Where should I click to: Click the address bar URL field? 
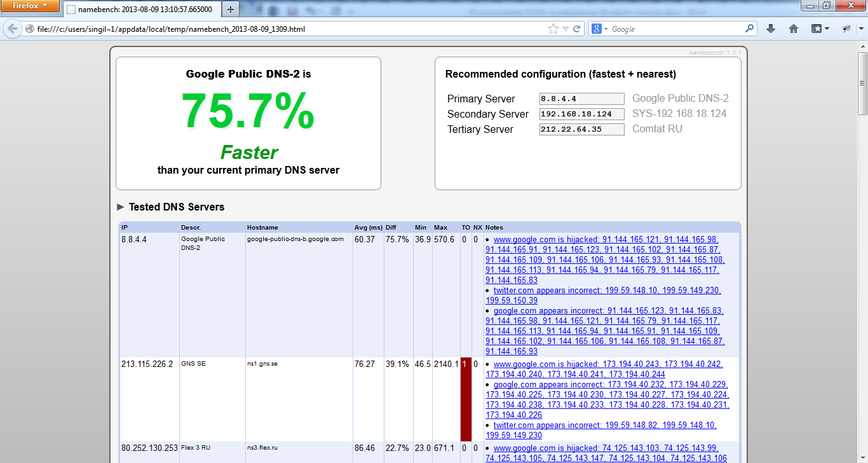pos(286,29)
